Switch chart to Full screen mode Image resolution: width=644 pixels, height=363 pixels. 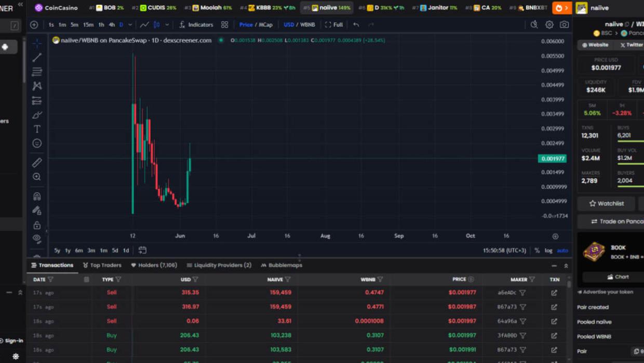point(334,24)
